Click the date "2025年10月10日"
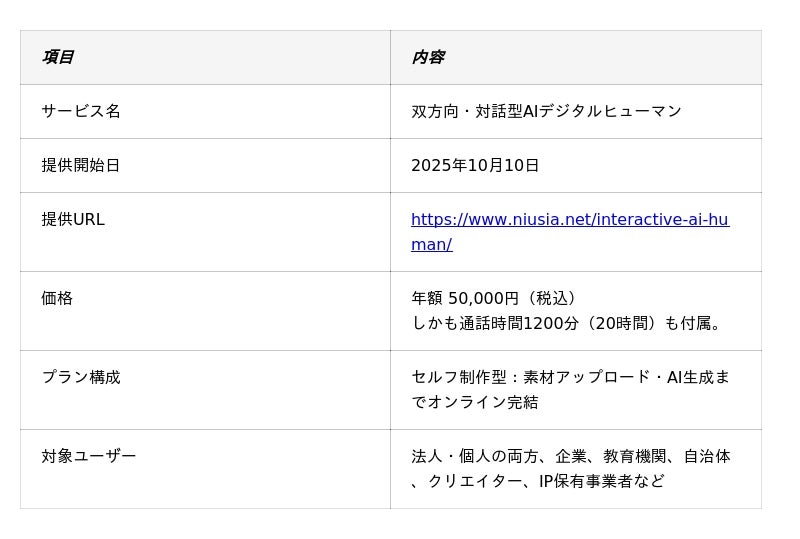800x539 pixels. click(475, 165)
